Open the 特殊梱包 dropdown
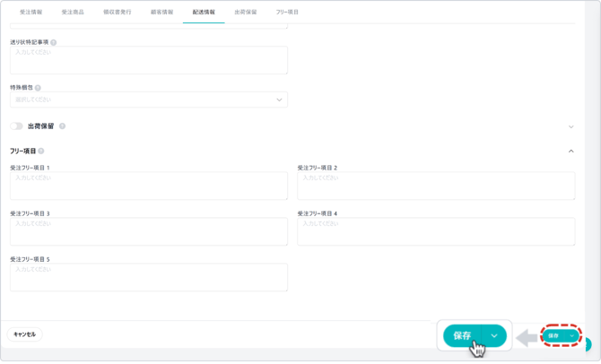The image size is (601, 364). tap(149, 100)
